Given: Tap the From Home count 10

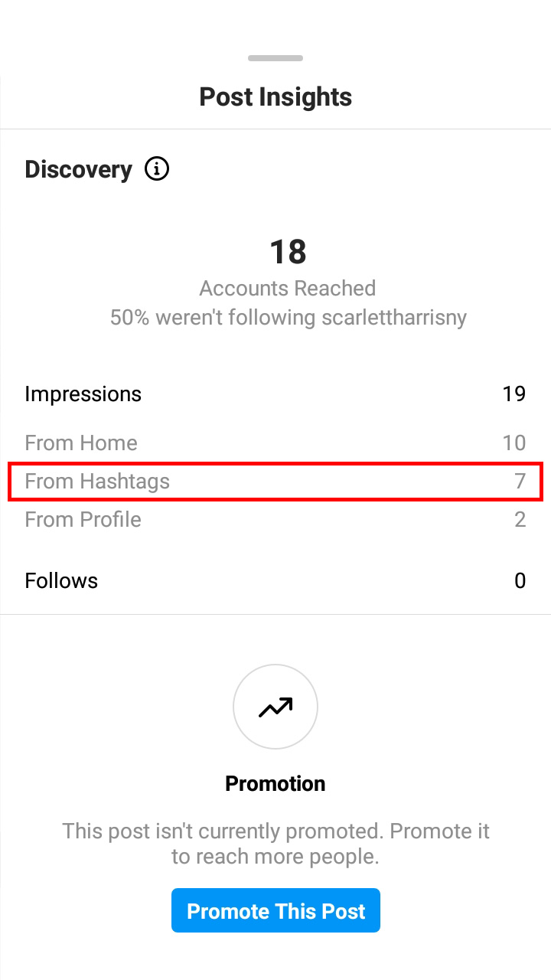Looking at the screenshot, I should 514,443.
